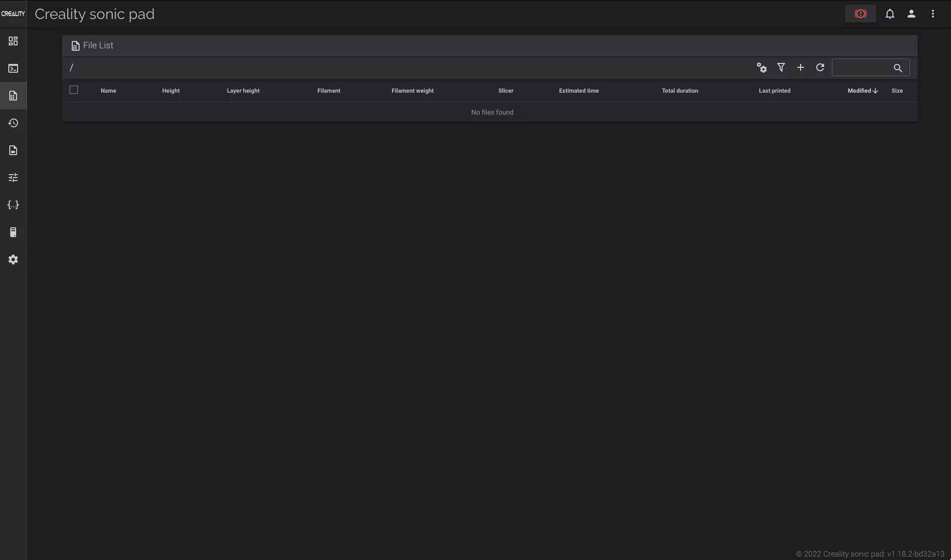This screenshot has height=560, width=951.
Task: Open the Timelapse sidebar icon
Action: [13, 150]
